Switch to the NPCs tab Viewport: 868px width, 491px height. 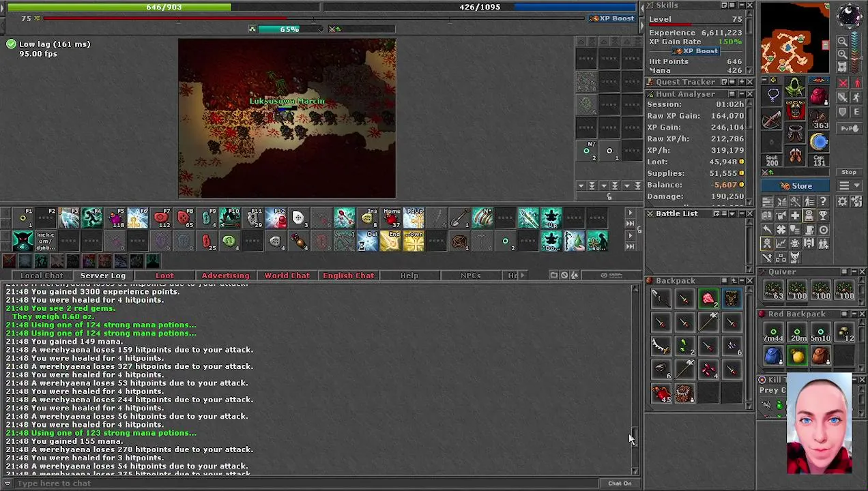coord(471,276)
